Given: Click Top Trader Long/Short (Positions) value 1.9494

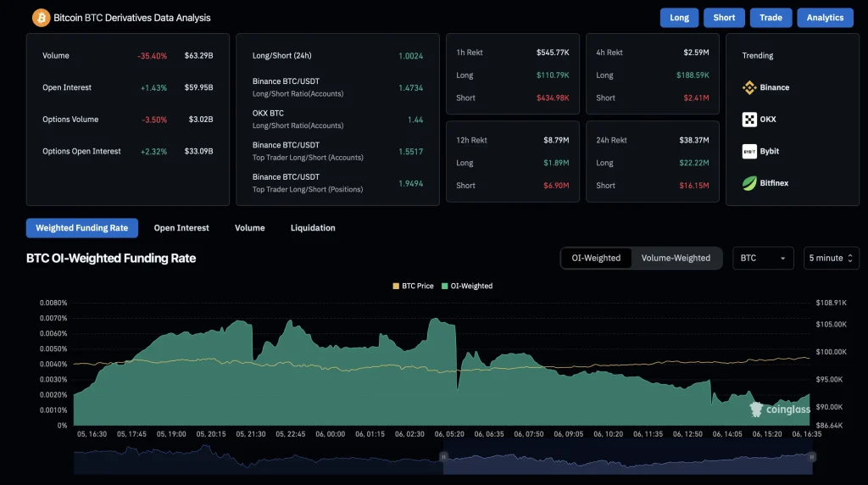Looking at the screenshot, I should click(x=411, y=183).
